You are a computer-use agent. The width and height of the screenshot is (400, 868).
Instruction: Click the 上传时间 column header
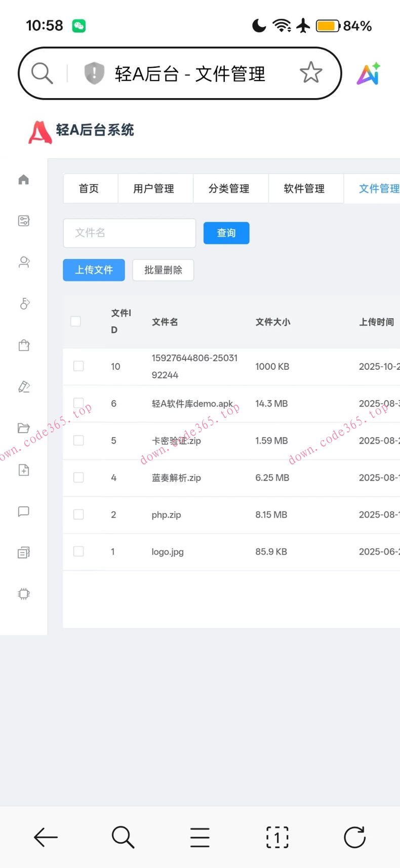377,322
